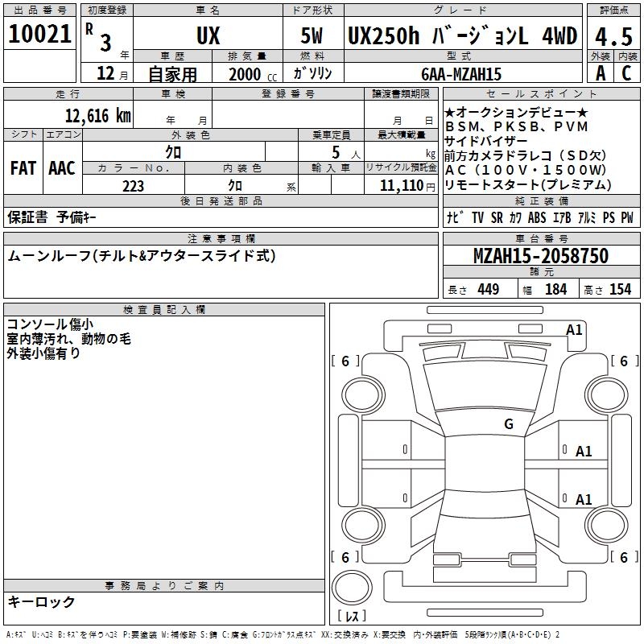Screen dimensions: 644x644
Task: Click shift value FAT
Action: tap(23, 168)
